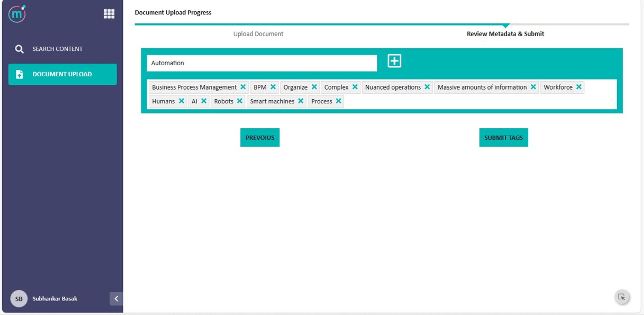644x315 pixels.
Task: Add tag with the plus icon
Action: point(394,61)
